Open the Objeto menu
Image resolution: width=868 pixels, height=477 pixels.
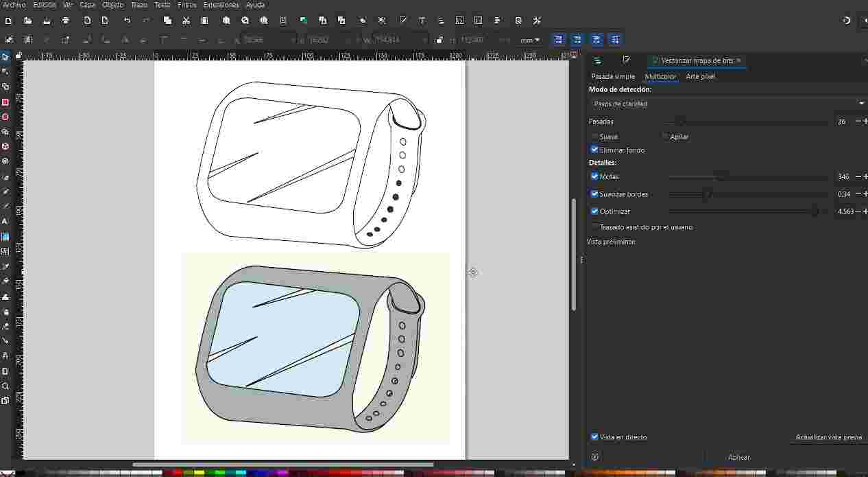pos(113,5)
